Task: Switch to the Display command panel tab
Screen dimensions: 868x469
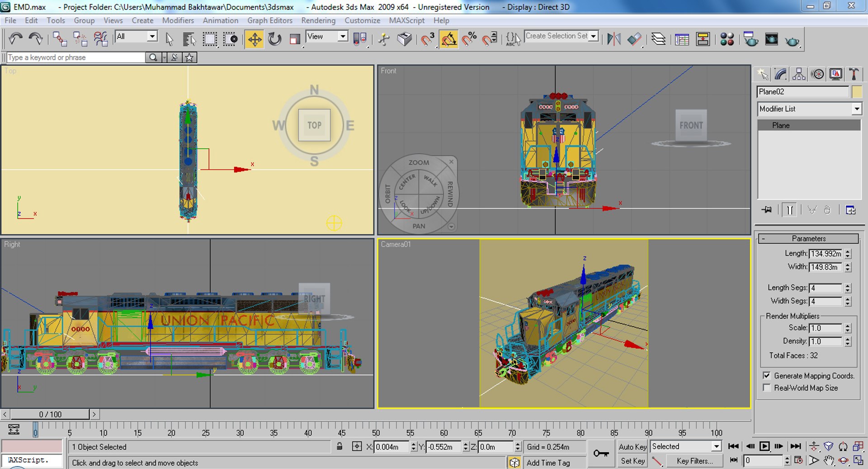Action: click(835, 74)
